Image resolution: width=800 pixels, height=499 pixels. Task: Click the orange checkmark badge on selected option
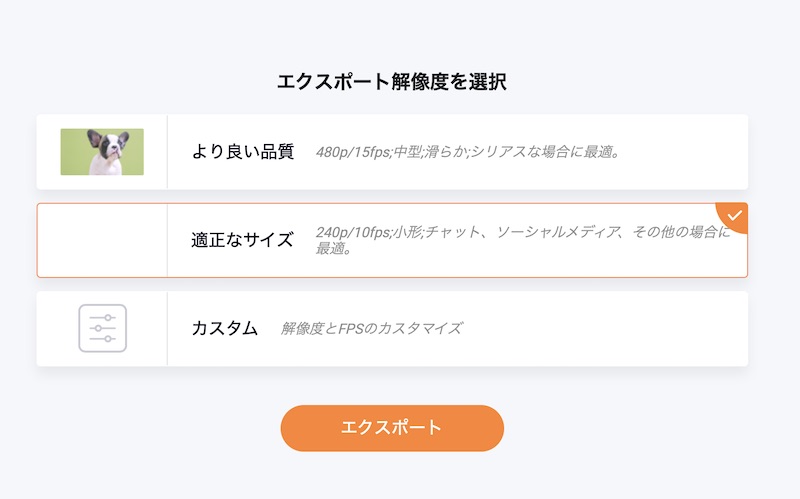[734, 216]
